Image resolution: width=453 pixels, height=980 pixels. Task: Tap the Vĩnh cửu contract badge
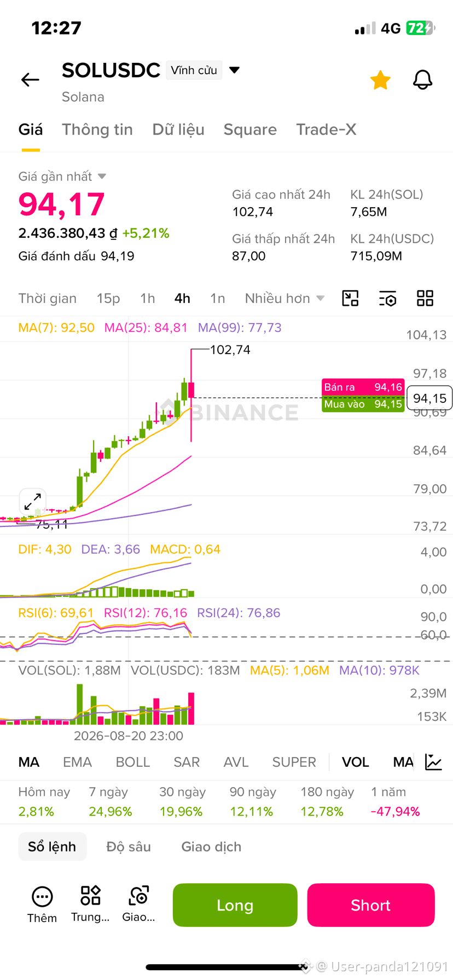194,70
